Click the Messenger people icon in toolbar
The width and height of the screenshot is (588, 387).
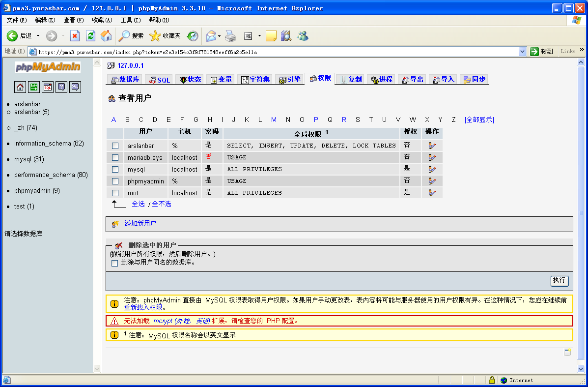303,36
